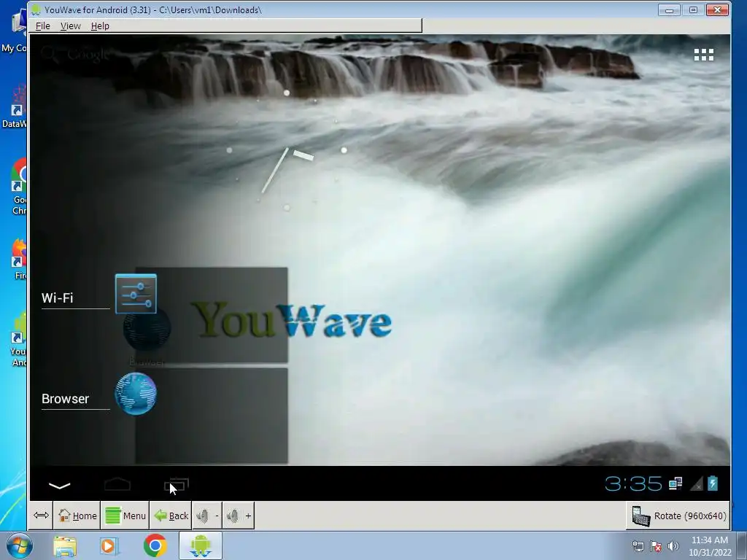Open the View menu
This screenshot has height=560, width=747.
click(71, 26)
